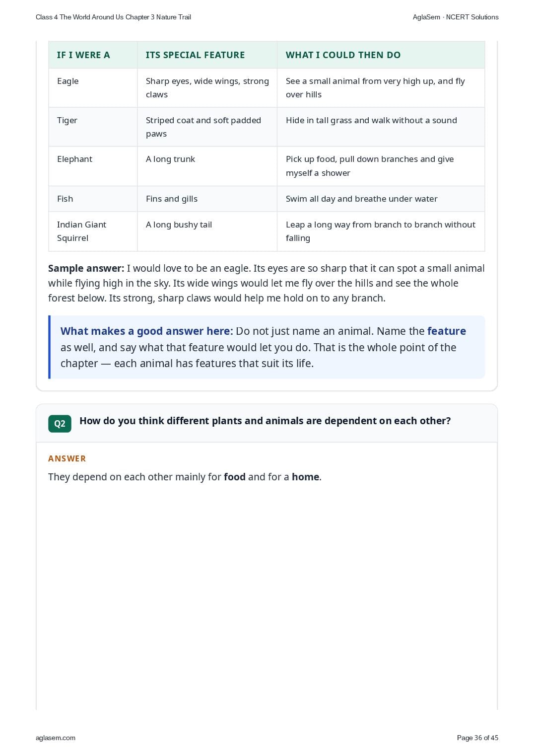This screenshot has width=534, height=756.
Task: Select the 'ITS SPECIAL FEATURE' column header
Action: point(195,55)
